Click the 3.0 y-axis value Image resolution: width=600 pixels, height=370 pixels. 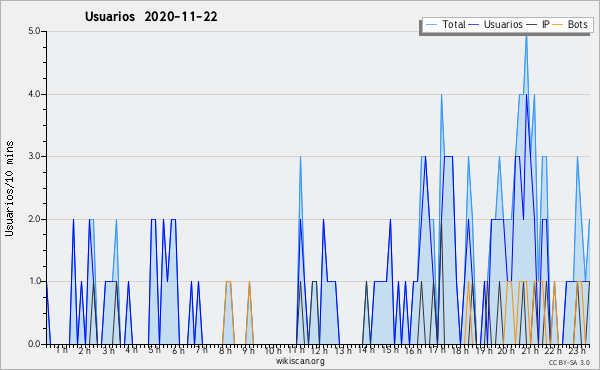click(x=34, y=156)
